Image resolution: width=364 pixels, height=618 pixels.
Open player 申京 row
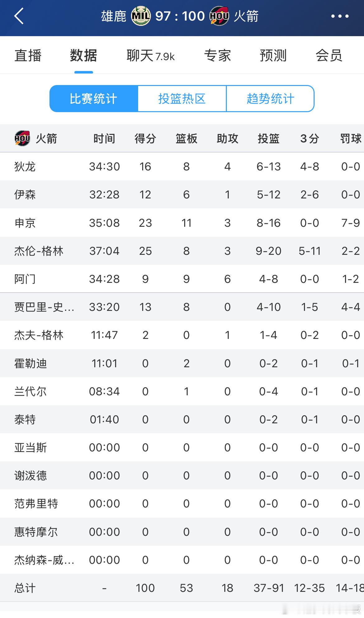point(182,223)
